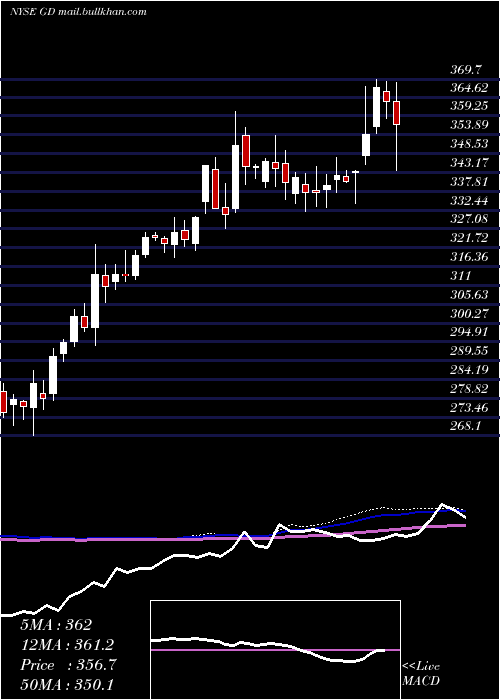This screenshot has height=700, width=500.
Task: Click the NYSE GD mail.bullkhan.com title text
Action: pos(78,11)
